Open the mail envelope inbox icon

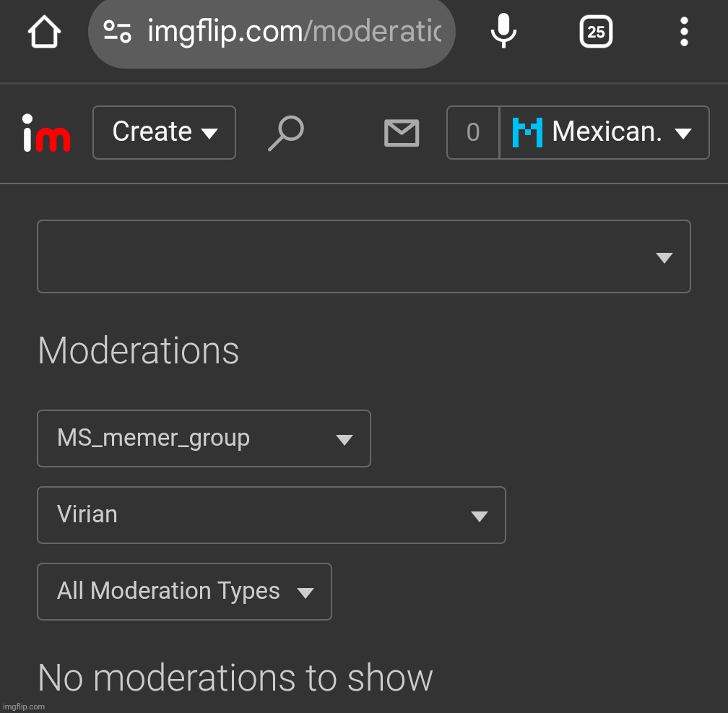coord(402,133)
